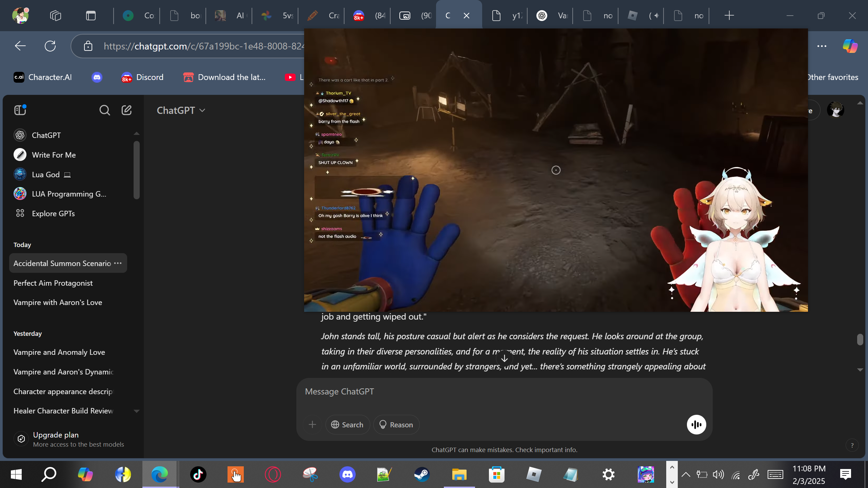Open the ChatGPT help question mark
Image resolution: width=868 pixels, height=488 pixels.
pyautogui.click(x=852, y=445)
